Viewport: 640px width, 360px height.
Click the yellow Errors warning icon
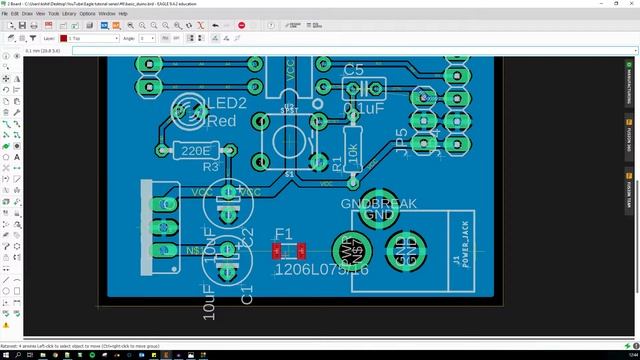tap(6, 325)
